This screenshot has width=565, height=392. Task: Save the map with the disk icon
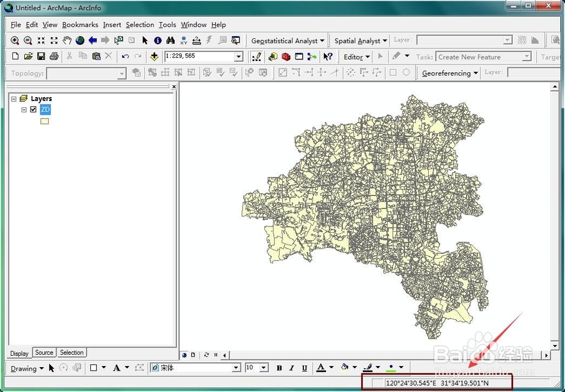tap(41, 56)
